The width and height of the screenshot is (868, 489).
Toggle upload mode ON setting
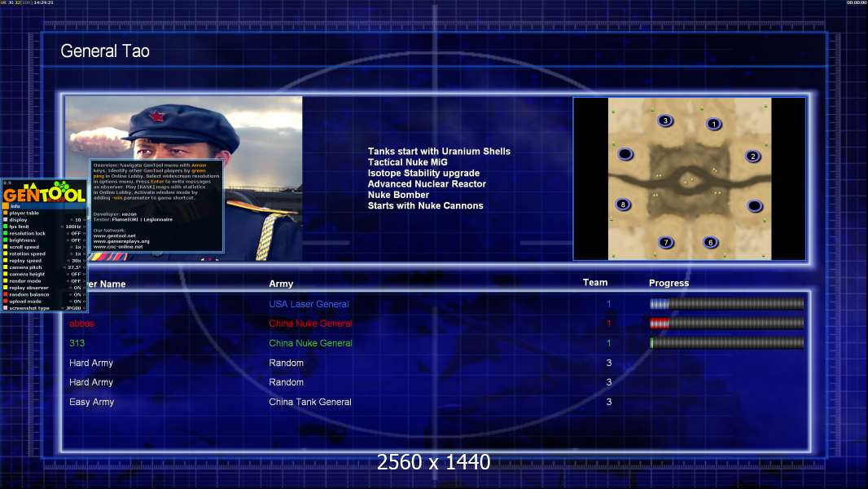tap(77, 302)
